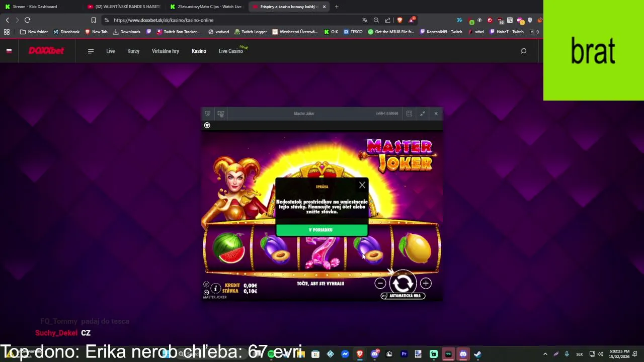Image resolution: width=644 pixels, height=362 pixels.
Task: Open HaiseT - Twitch bookmark
Action: click(507, 32)
